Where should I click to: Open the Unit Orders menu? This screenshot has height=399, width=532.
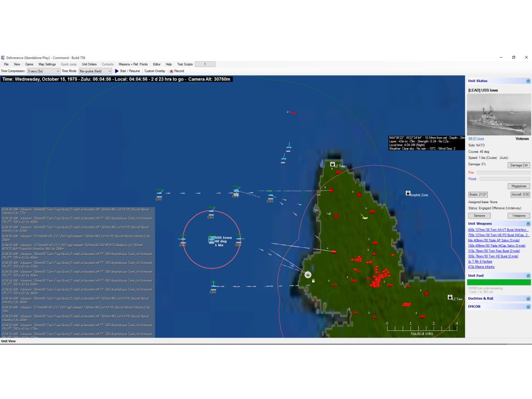coord(89,64)
